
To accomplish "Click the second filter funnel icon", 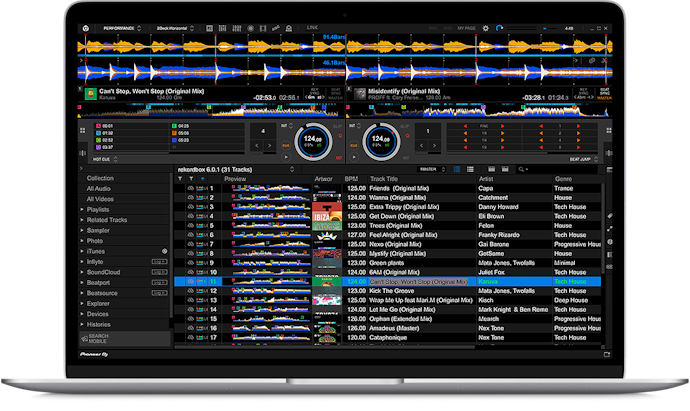I will 191,179.
